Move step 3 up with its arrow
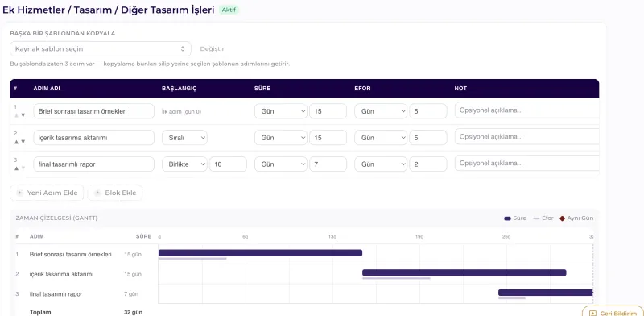 (16, 168)
